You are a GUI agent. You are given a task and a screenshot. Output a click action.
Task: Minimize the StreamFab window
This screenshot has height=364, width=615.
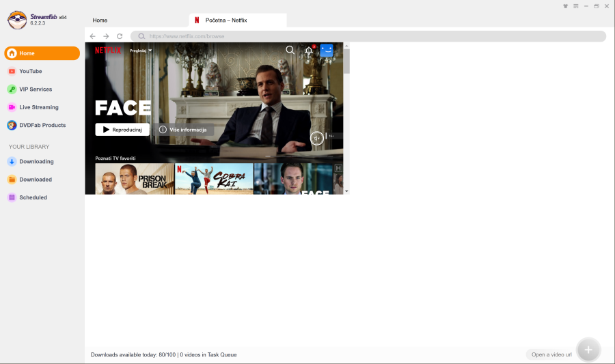point(586,6)
